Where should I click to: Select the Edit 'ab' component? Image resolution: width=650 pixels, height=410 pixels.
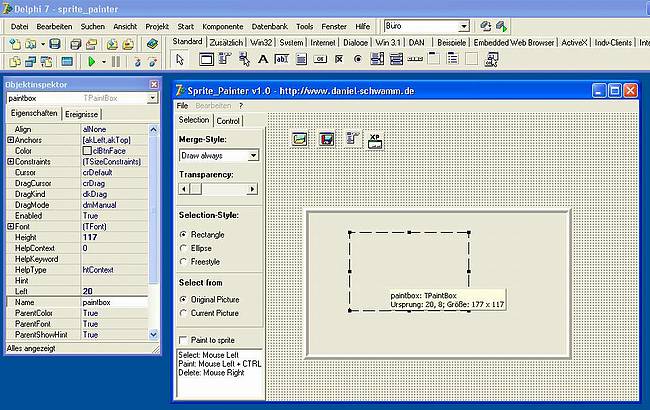point(281,59)
